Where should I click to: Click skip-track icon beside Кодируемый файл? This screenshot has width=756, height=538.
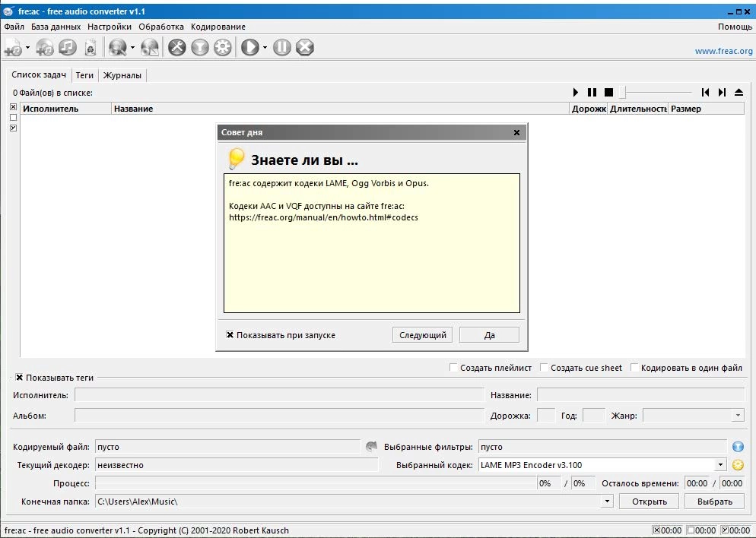click(371, 447)
